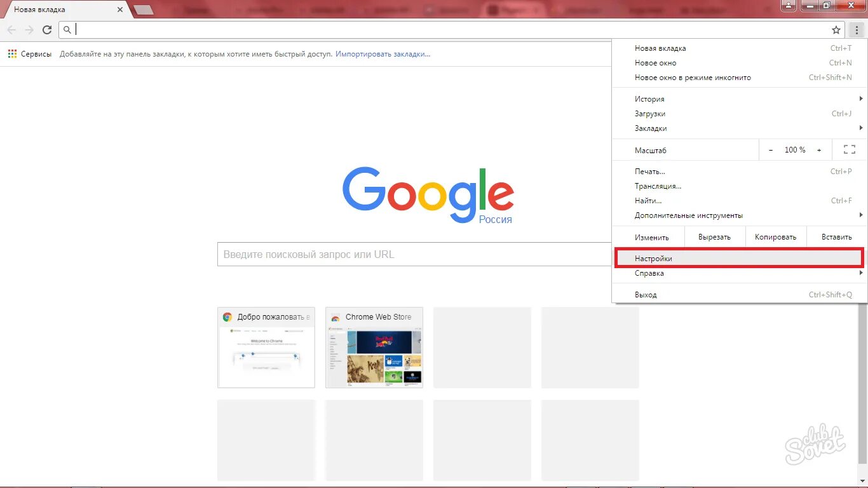Click the 100 % zoom value
Screen dimensions: 868x488
pos(795,150)
